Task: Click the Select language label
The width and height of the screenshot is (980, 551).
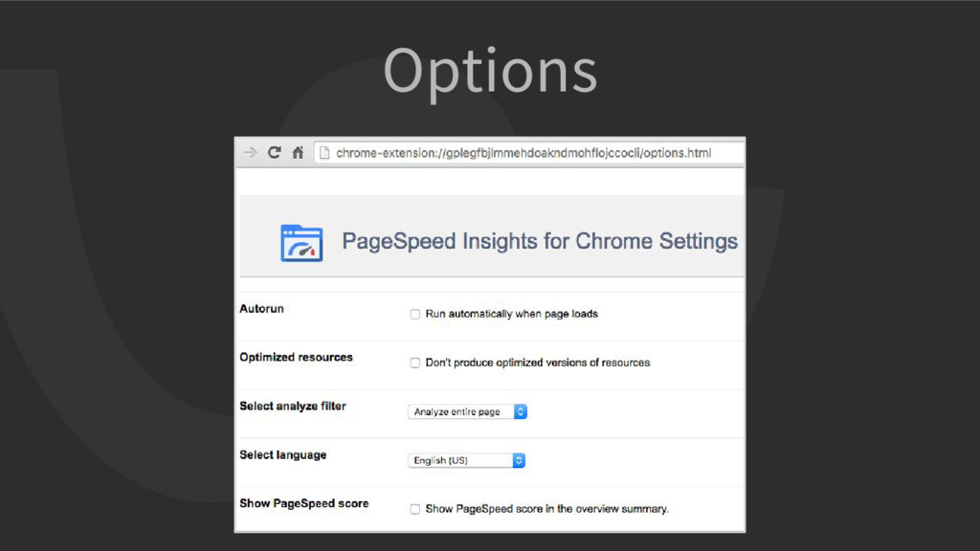Action: [x=283, y=454]
